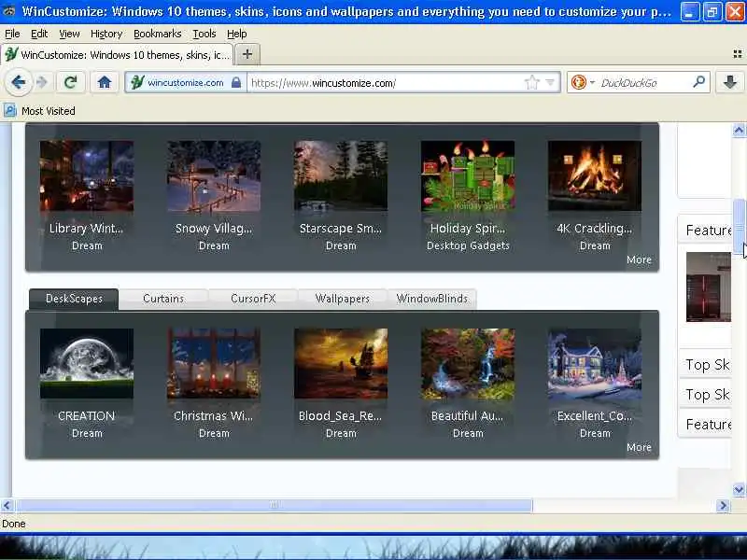
Task: Bookmark this page with the star
Action: pos(531,83)
